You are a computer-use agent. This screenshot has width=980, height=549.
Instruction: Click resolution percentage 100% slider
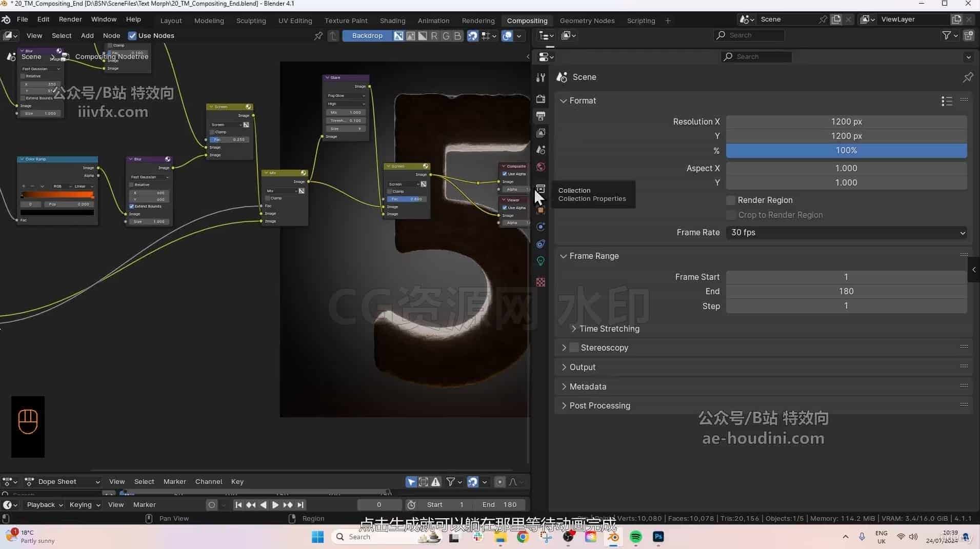(x=846, y=151)
